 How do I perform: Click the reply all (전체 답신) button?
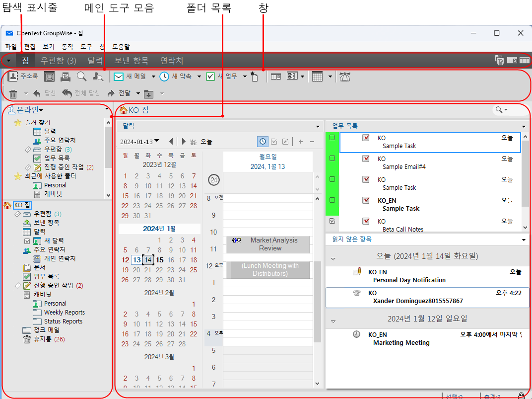point(81,93)
